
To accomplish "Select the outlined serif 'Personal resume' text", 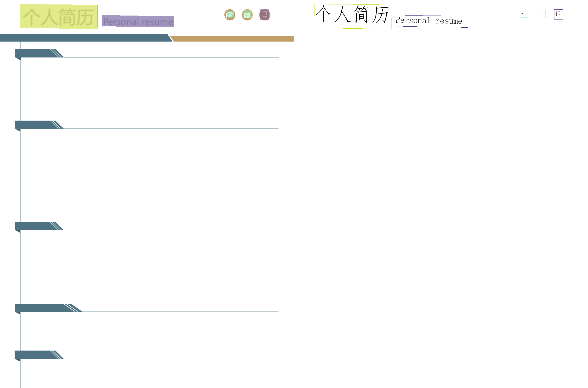I will coord(431,21).
